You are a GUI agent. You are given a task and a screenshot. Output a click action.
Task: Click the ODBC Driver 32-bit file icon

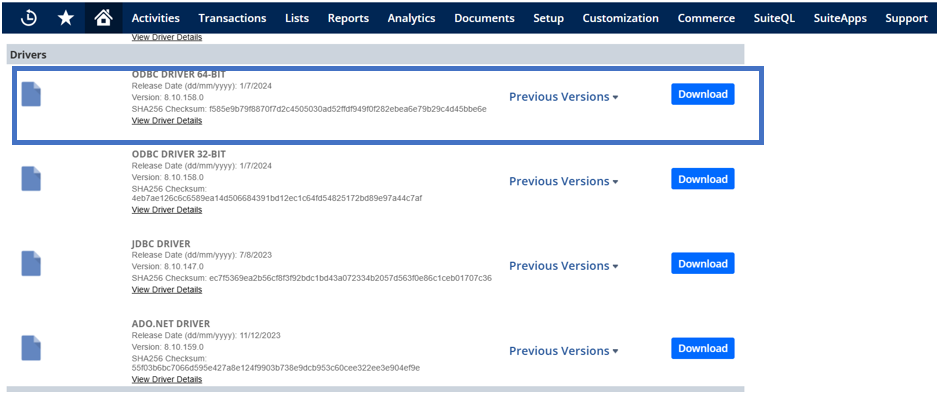[x=31, y=179]
